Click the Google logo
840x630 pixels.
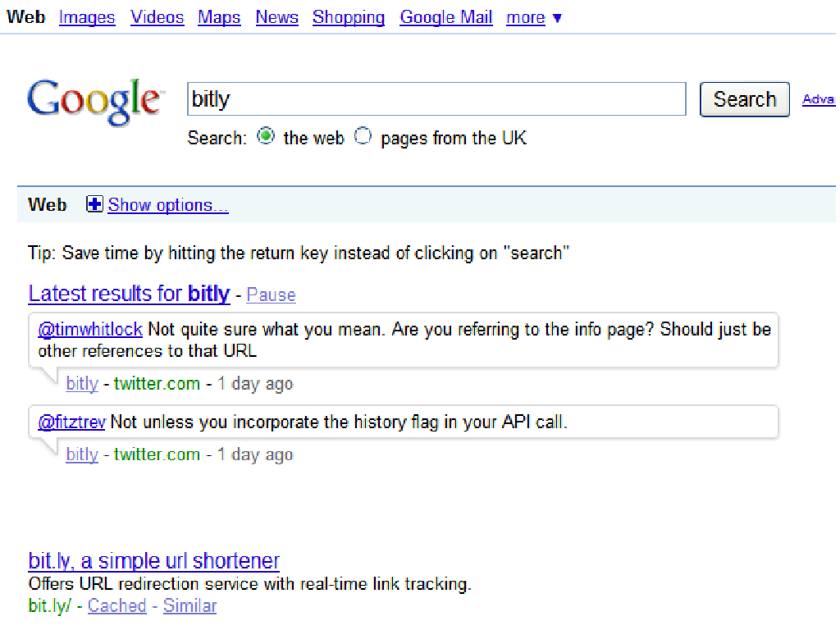[x=95, y=101]
